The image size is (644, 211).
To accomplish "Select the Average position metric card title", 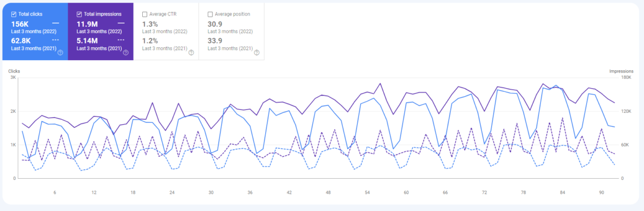I will 232,14.
